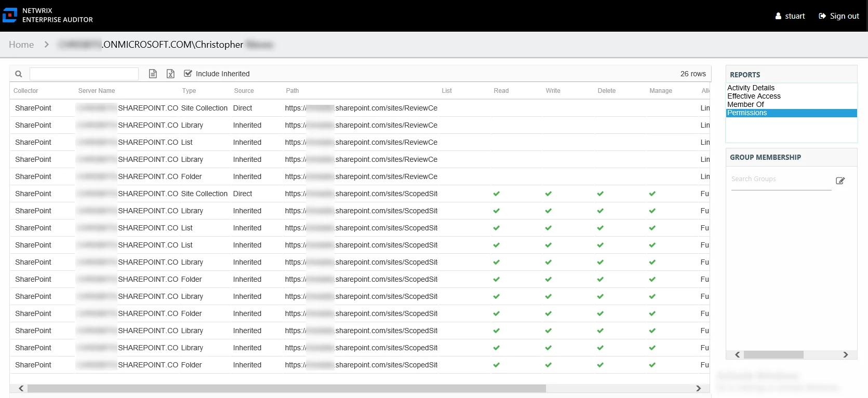Screen dimensions: 868x398
Task: Click the 26 rows count label
Action: tap(693, 74)
